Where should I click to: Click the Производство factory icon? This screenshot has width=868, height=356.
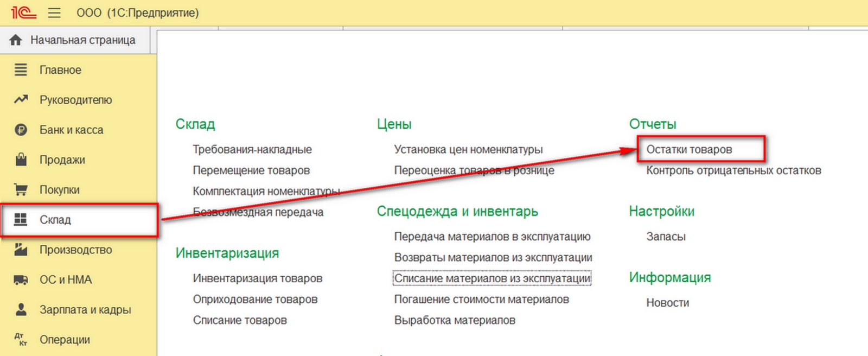point(21,249)
